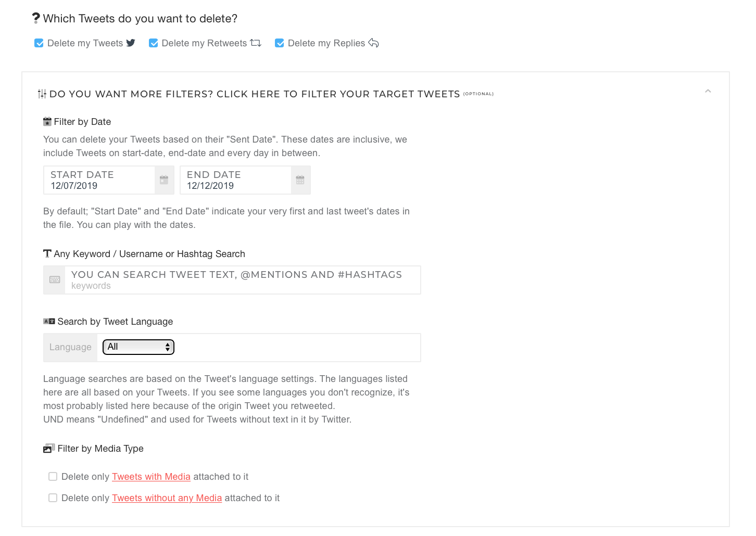Image resolution: width=756 pixels, height=536 pixels.
Task: Click the calendar icon next to Filter by Date
Action: 47,121
